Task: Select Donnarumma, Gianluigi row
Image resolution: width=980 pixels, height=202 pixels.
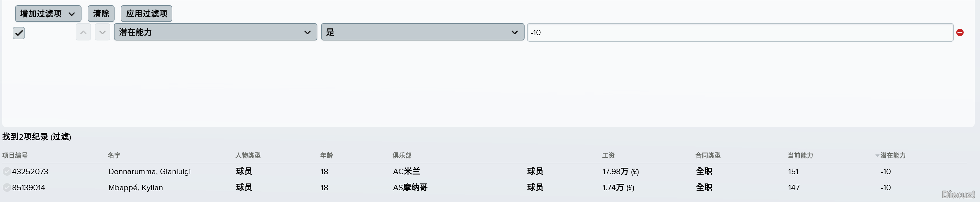Action: [484, 171]
